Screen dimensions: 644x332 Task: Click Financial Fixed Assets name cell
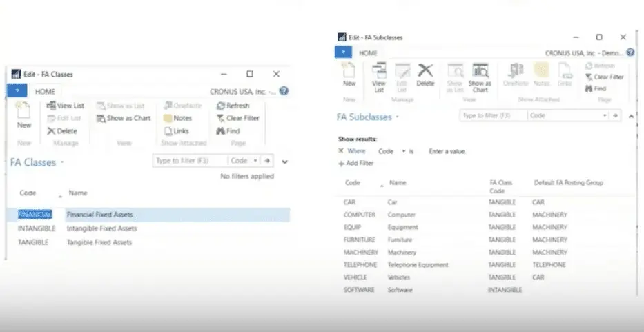tap(100, 215)
